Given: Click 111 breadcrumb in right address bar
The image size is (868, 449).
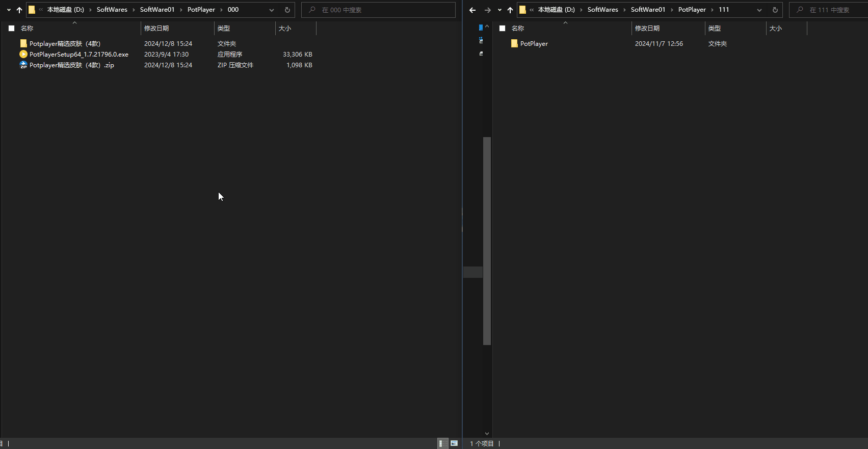Looking at the screenshot, I should pyautogui.click(x=724, y=10).
